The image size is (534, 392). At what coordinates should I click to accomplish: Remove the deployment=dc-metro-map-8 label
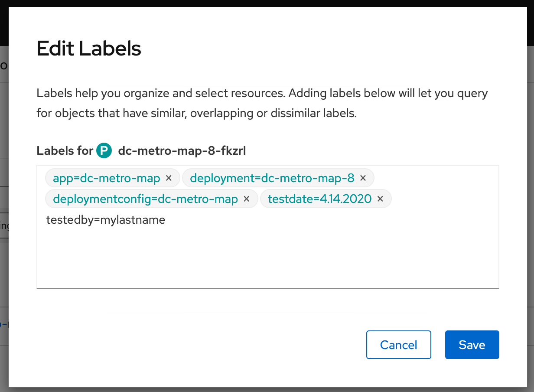click(x=363, y=178)
